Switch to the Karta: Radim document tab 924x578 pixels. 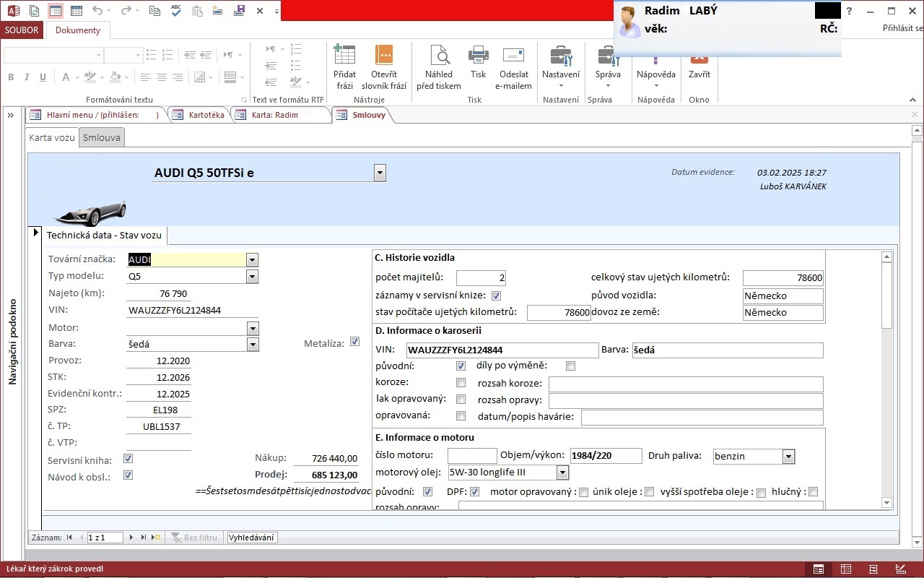click(282, 115)
